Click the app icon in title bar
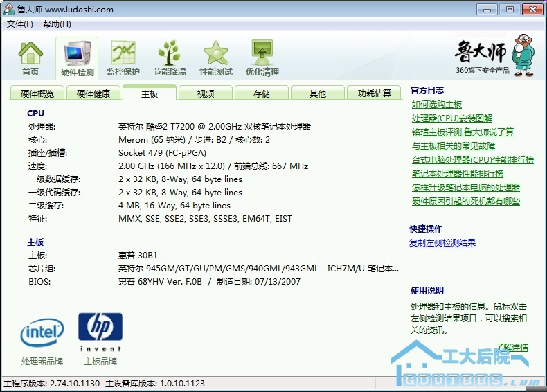Screen dimensions: 547x392 (x=9, y=10)
